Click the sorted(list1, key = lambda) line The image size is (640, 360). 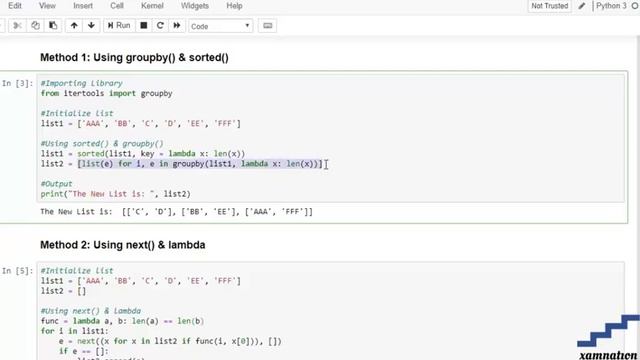point(143,154)
